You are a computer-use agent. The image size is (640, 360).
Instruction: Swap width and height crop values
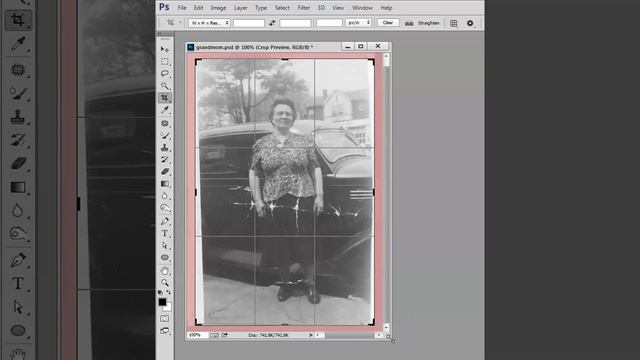(x=272, y=23)
